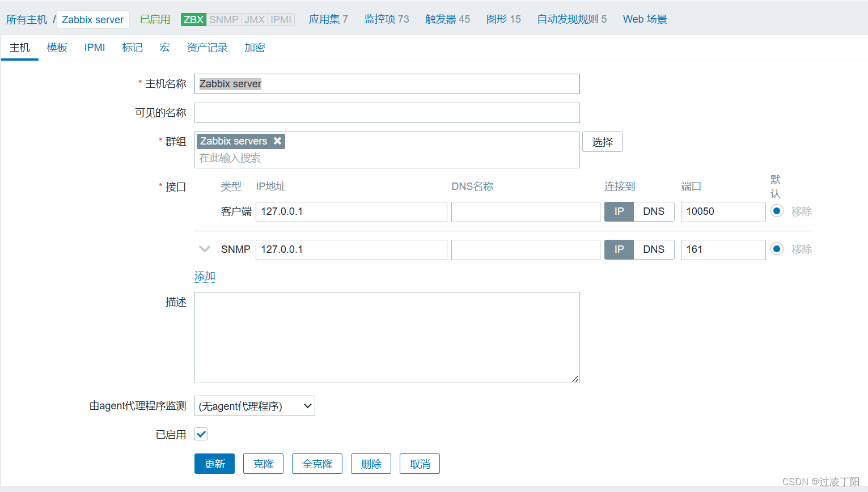The image size is (868, 492).
Task: Click the 删除 button
Action: click(371, 464)
